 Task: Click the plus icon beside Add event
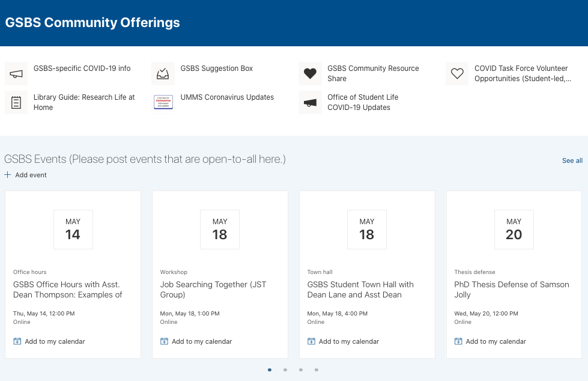(x=8, y=175)
